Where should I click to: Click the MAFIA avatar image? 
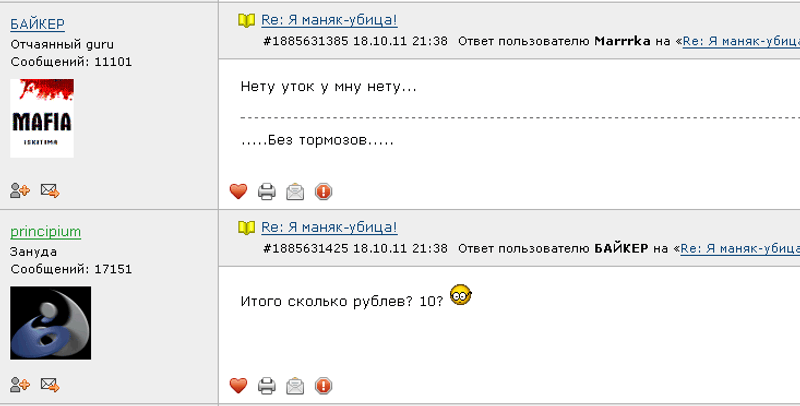point(42,118)
